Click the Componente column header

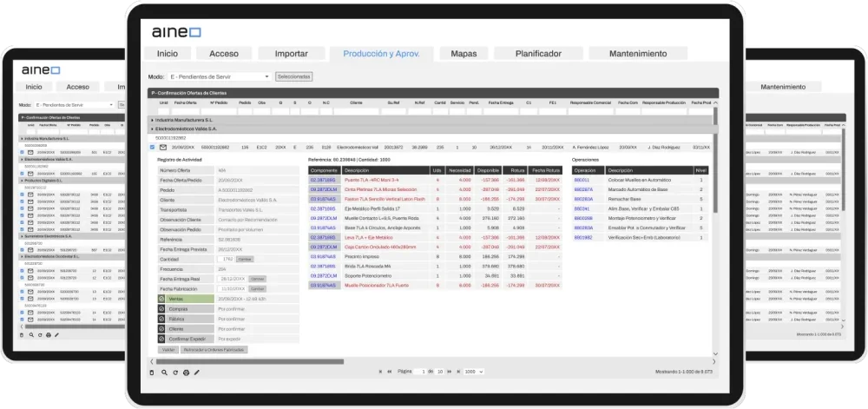(325, 170)
